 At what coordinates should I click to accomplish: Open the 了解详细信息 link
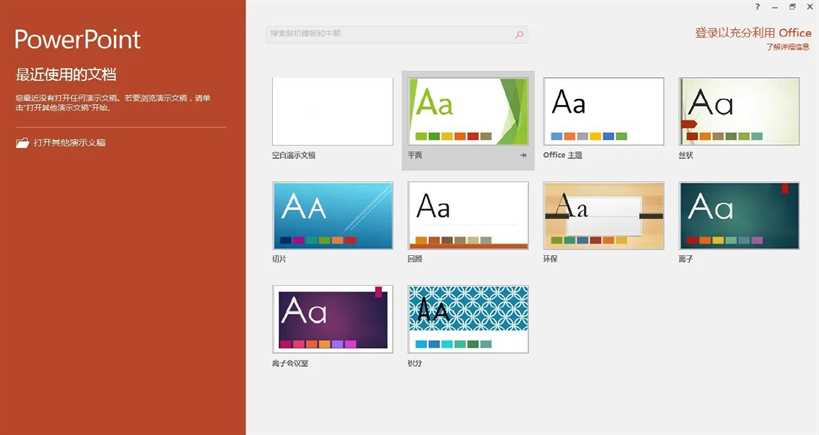click(788, 47)
